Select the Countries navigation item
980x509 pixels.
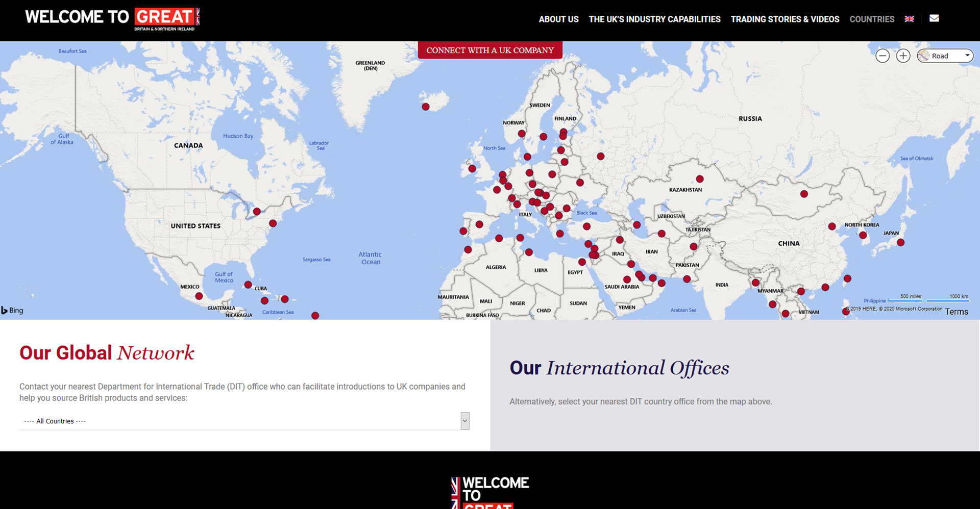click(x=872, y=19)
